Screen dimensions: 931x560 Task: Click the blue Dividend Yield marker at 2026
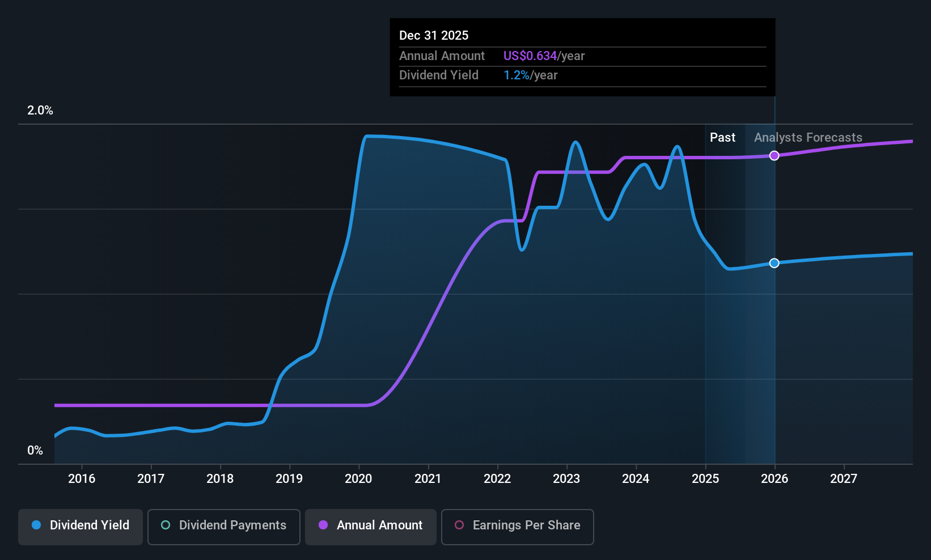[775, 263]
